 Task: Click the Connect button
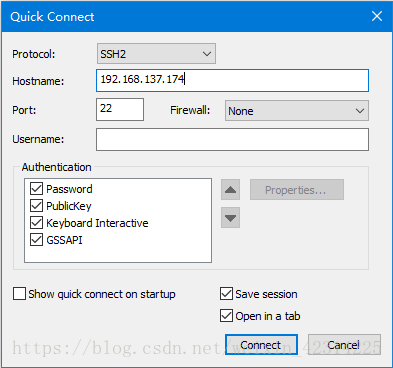pos(261,345)
